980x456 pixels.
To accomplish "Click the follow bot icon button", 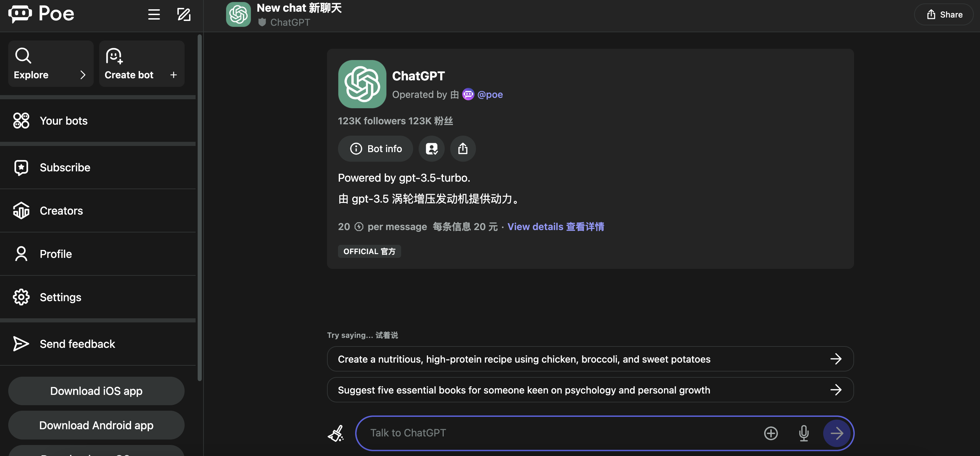I will pos(431,148).
